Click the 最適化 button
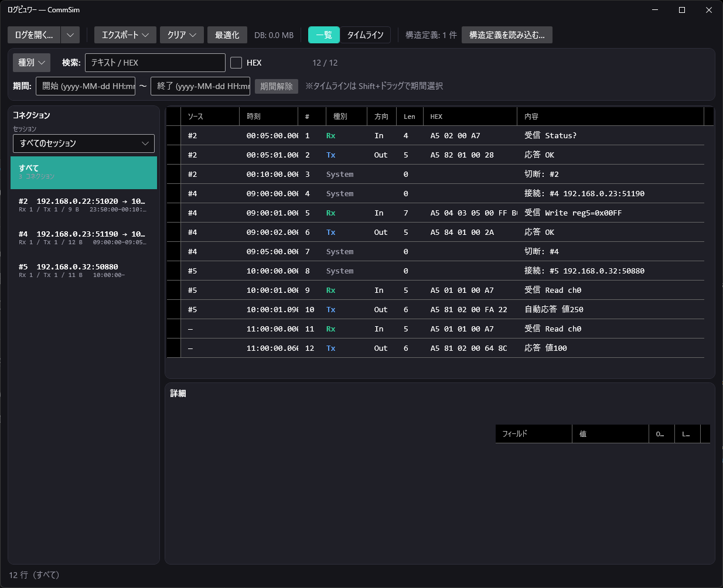 point(227,35)
